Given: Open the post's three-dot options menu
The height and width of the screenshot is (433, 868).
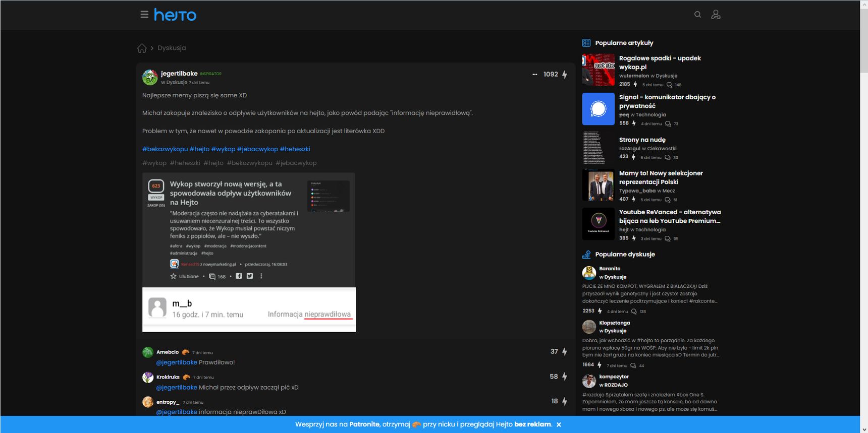Looking at the screenshot, I should click(x=535, y=75).
